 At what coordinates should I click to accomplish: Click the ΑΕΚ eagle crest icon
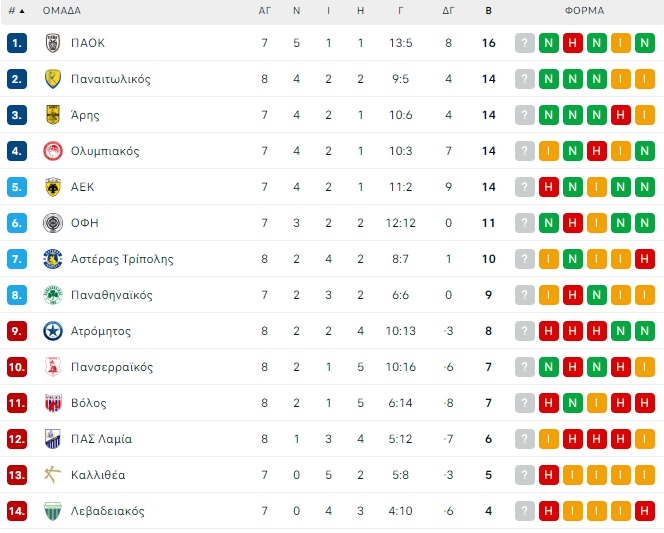click(x=53, y=187)
